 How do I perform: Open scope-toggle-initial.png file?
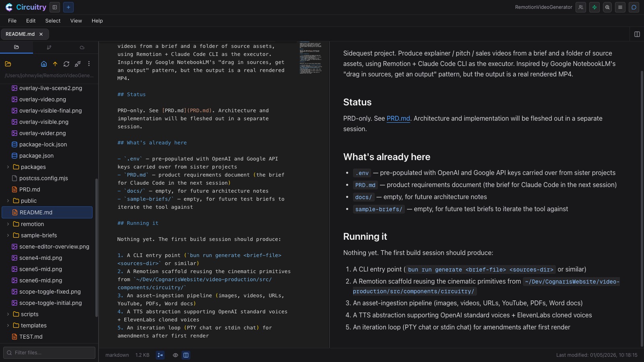coord(47,303)
